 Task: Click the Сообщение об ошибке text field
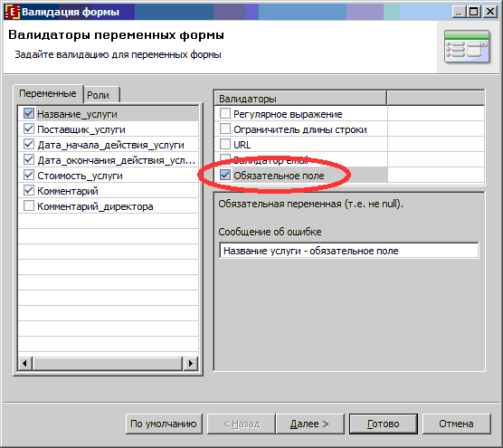pyautogui.click(x=348, y=251)
